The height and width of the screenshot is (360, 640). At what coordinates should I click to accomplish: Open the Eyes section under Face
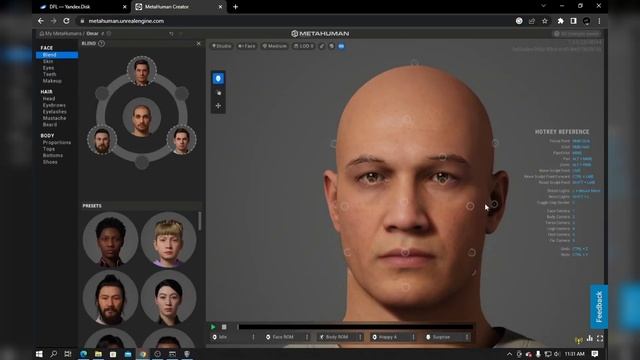[48, 68]
